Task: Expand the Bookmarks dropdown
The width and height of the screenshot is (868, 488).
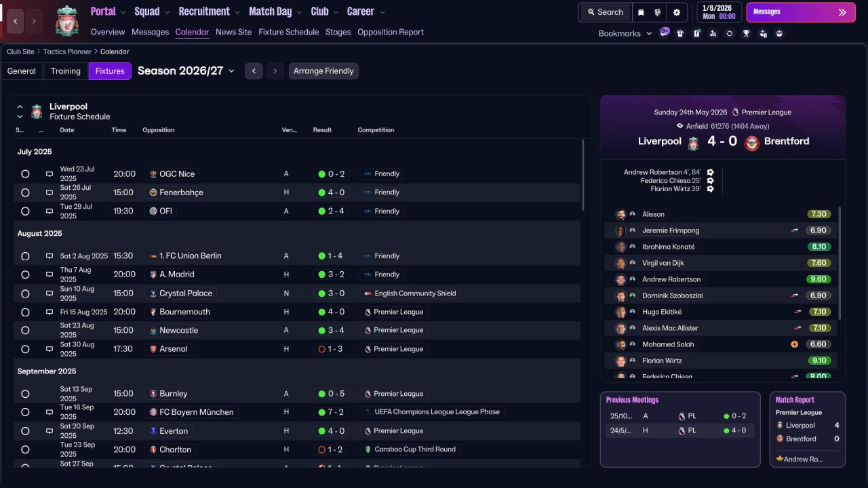Action: pyautogui.click(x=625, y=33)
